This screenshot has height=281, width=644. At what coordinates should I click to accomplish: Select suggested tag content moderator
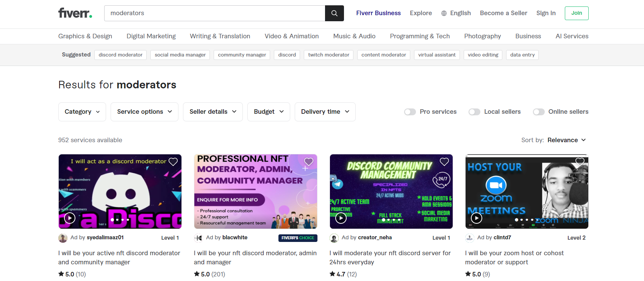pos(384,55)
